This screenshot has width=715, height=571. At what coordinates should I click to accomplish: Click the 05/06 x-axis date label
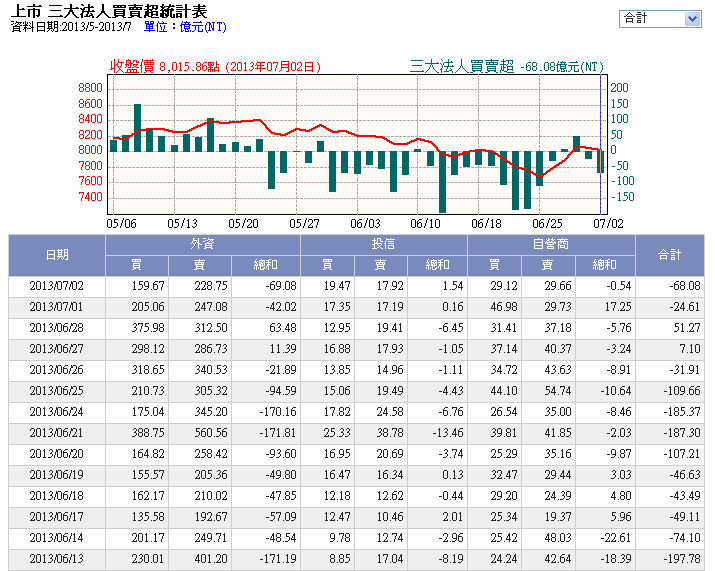pos(121,224)
